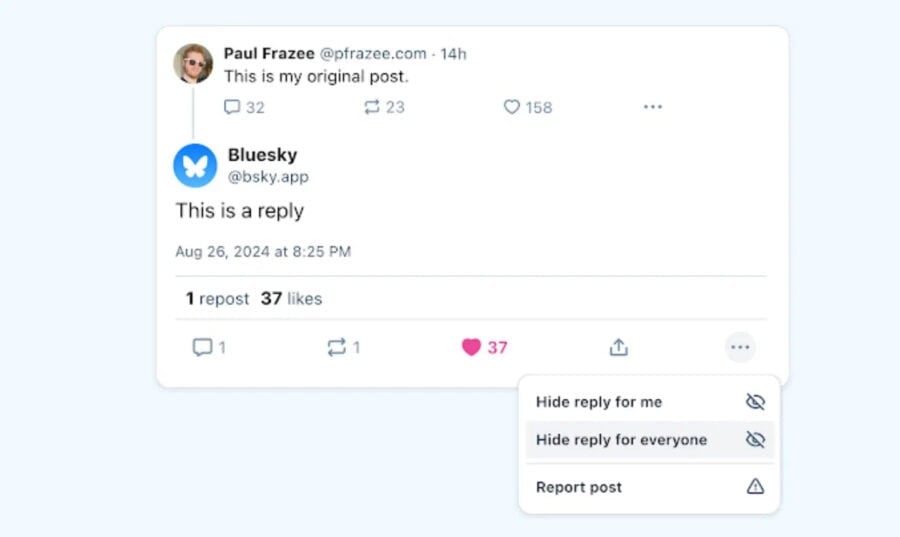
Task: Reply to the Bluesky post
Action: click(202, 347)
